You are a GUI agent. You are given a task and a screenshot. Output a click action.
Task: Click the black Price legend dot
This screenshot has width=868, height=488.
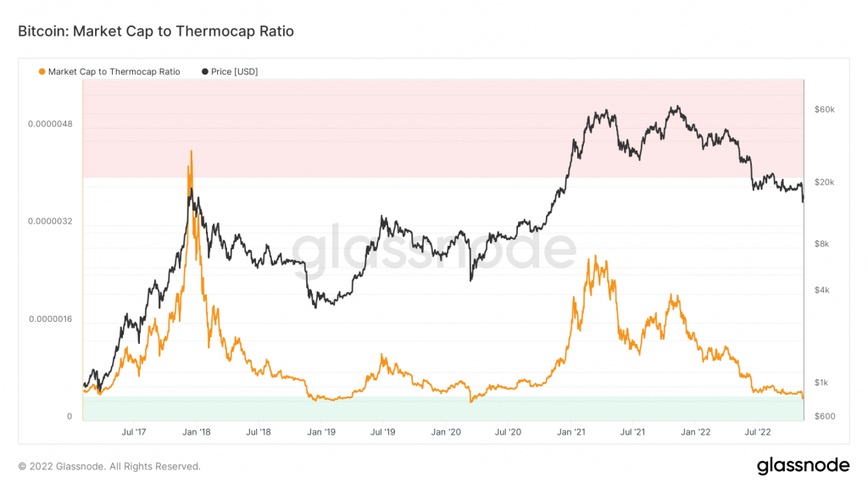pyautogui.click(x=205, y=72)
